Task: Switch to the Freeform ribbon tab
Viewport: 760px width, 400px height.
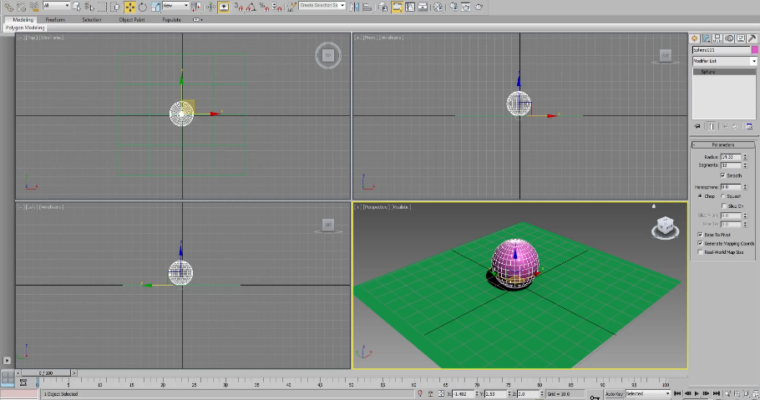Action: (55, 20)
